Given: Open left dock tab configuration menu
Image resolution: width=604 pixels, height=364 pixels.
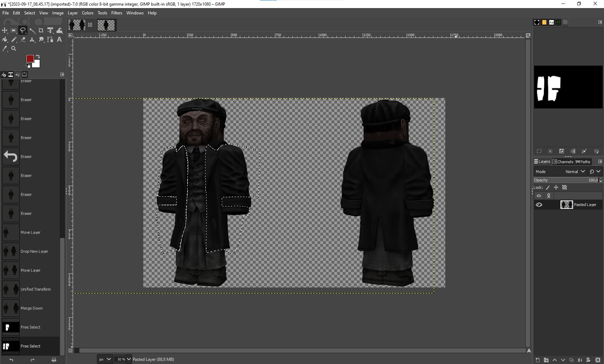Looking at the screenshot, I should tap(62, 74).
